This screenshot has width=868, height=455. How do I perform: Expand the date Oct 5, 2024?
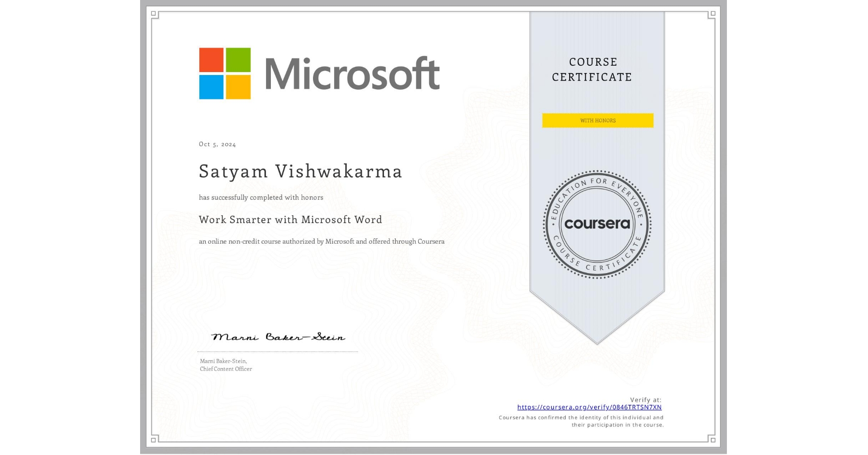pos(217,144)
